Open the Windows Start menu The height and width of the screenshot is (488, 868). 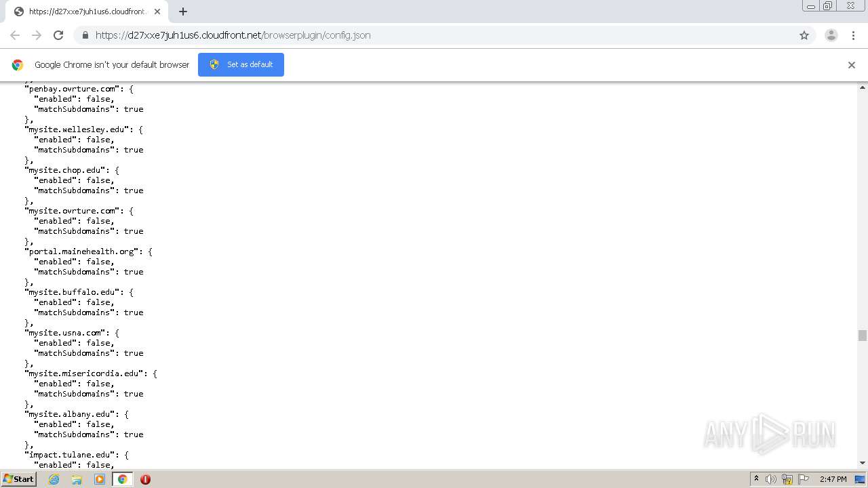[19, 479]
